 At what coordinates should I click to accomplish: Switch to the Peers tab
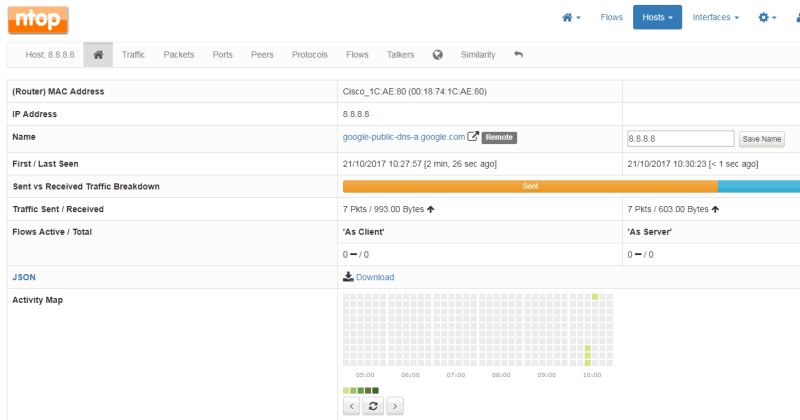tap(262, 55)
